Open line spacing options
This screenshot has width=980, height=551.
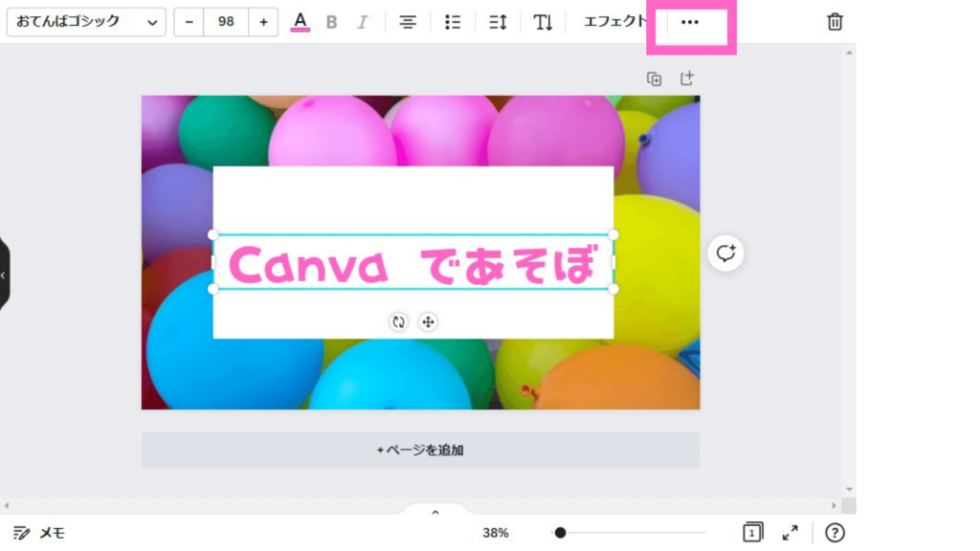498,23
